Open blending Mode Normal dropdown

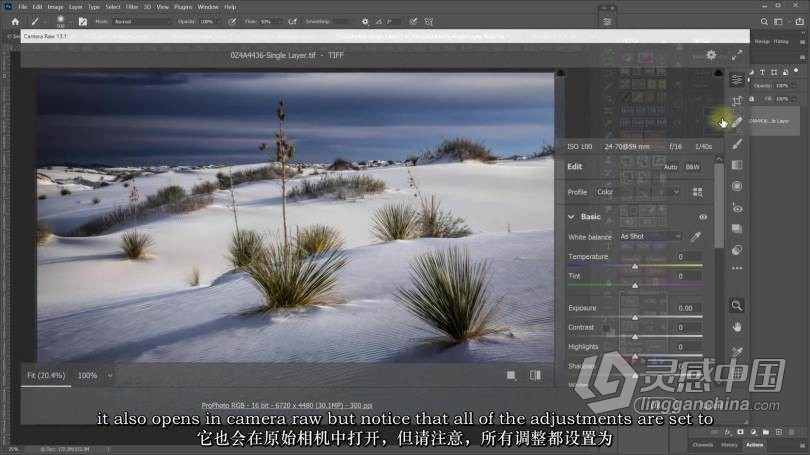point(142,22)
